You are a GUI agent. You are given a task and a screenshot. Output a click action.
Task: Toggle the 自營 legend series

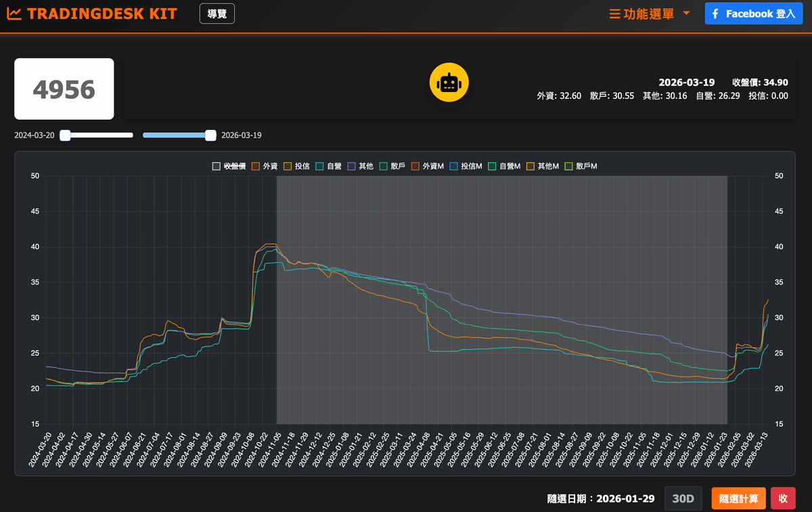[329, 166]
